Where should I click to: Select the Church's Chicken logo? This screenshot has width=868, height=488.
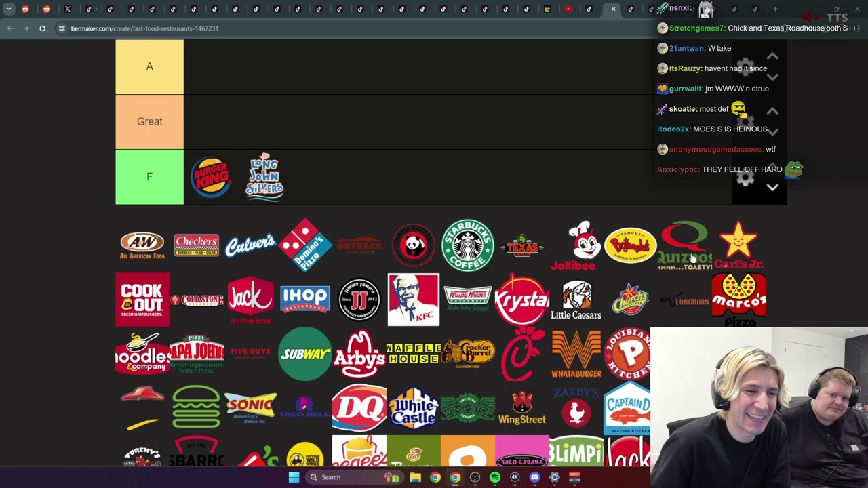631,300
